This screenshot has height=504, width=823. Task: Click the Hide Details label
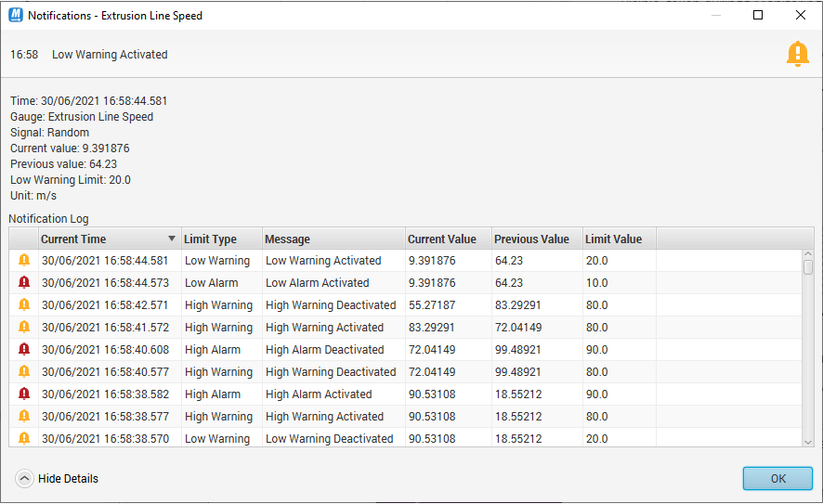pyautogui.click(x=68, y=479)
